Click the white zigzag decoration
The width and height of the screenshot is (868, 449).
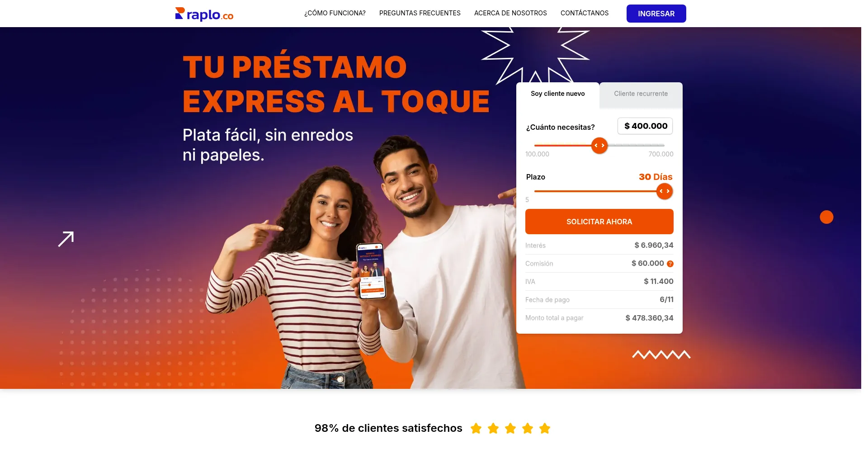661,354
